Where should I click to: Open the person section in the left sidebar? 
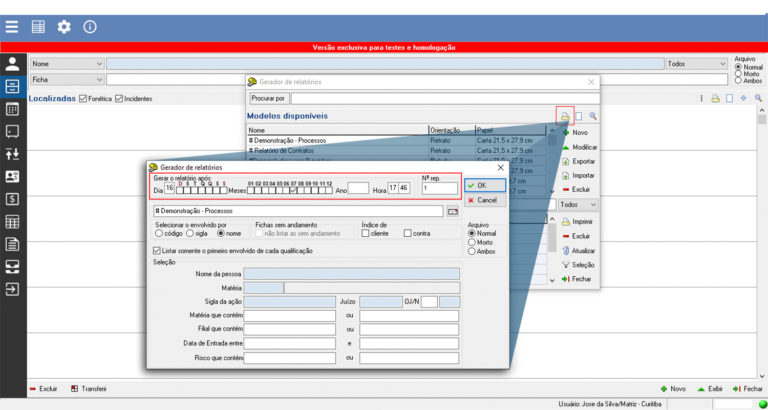point(12,64)
